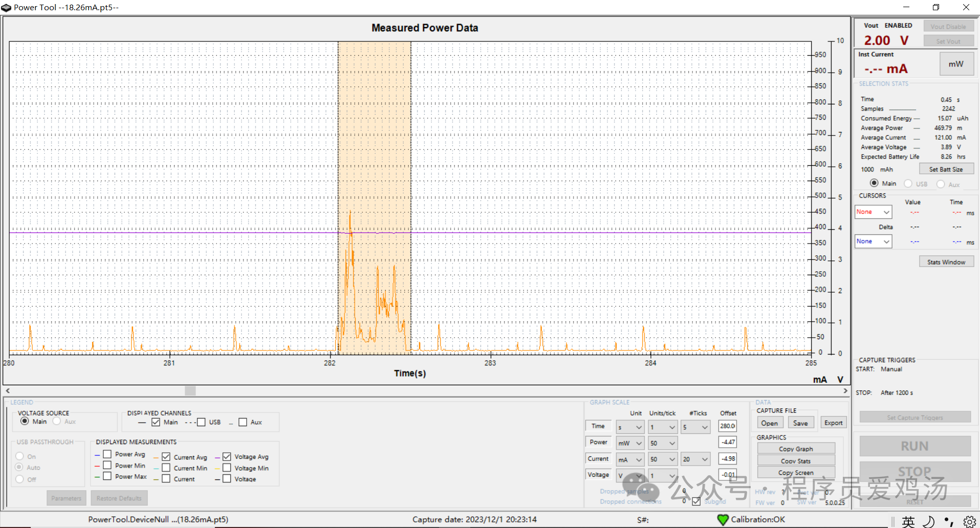The height and width of the screenshot is (528, 980).
Task: Enable the Current Min measurement checkbox
Action: pyautogui.click(x=166, y=468)
